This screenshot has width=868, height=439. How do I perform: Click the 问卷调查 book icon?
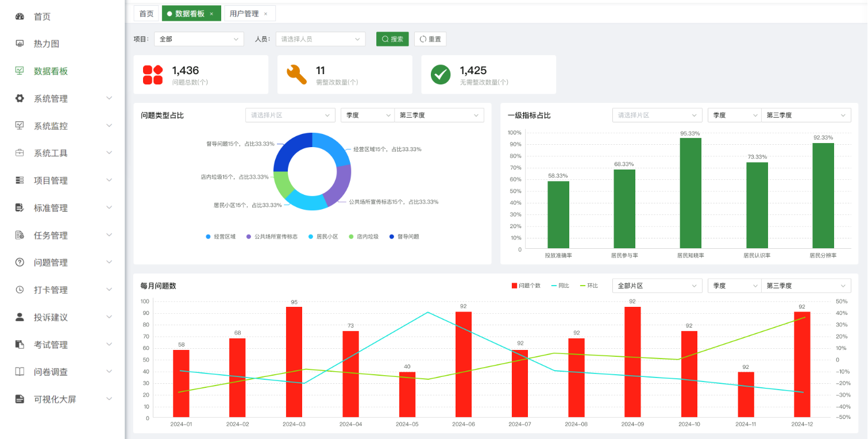coord(20,372)
